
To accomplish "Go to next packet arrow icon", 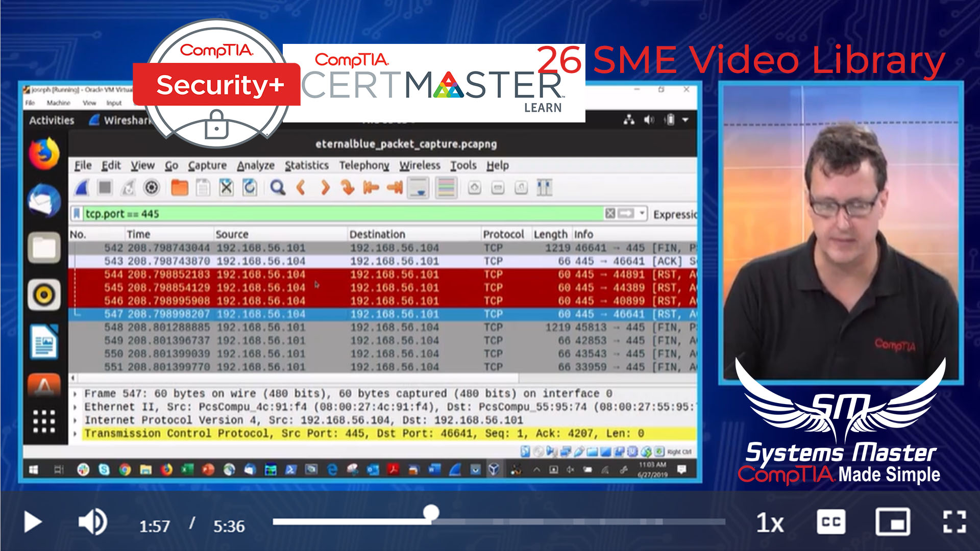I will click(325, 188).
